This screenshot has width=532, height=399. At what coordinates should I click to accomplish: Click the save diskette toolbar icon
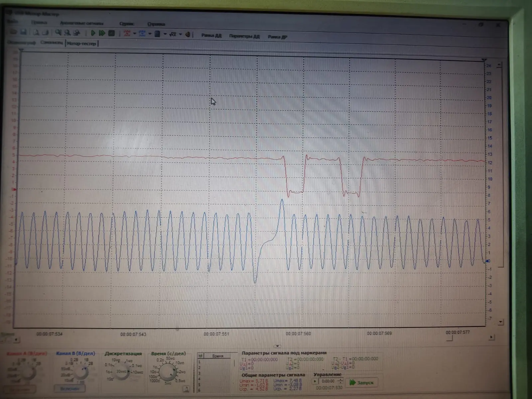[x=23, y=32]
